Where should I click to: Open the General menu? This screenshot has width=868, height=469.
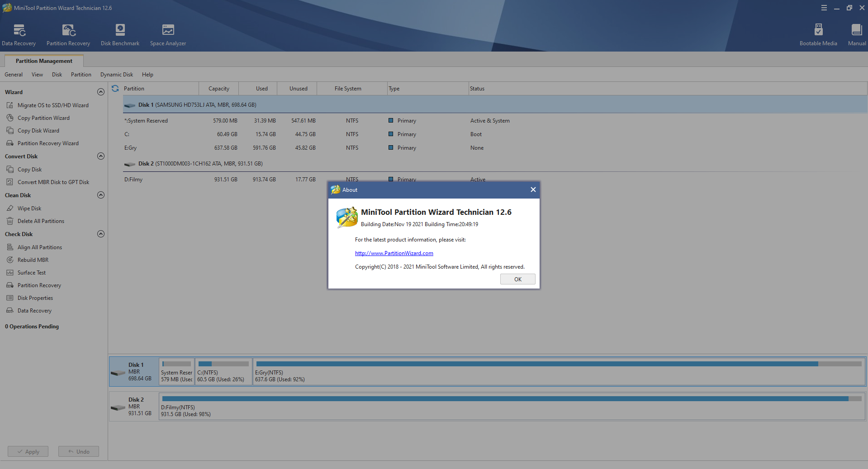coord(14,75)
